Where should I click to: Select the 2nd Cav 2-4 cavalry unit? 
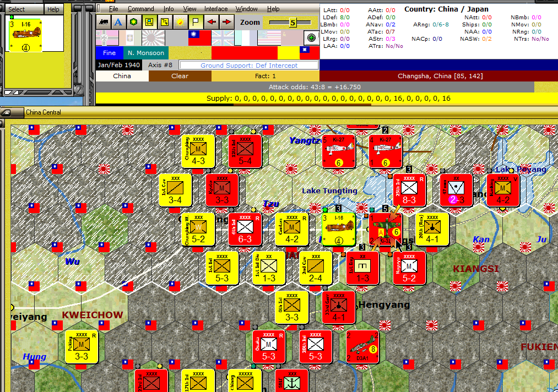point(316,269)
